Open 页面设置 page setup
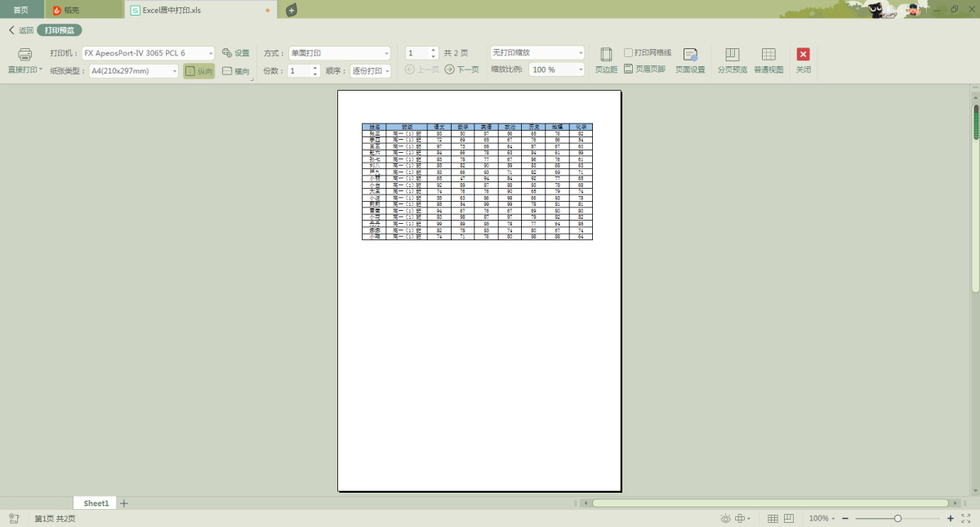This screenshot has width=980, height=527. click(x=690, y=55)
